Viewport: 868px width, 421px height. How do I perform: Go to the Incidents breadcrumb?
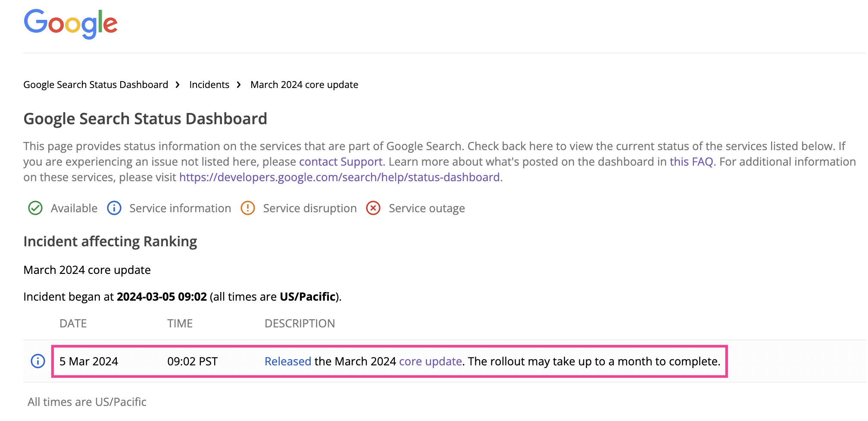pos(209,85)
